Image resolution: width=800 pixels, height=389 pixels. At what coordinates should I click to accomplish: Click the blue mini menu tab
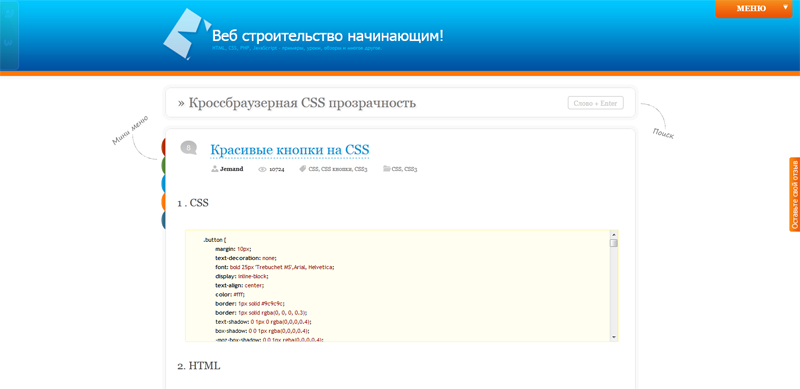point(163,183)
